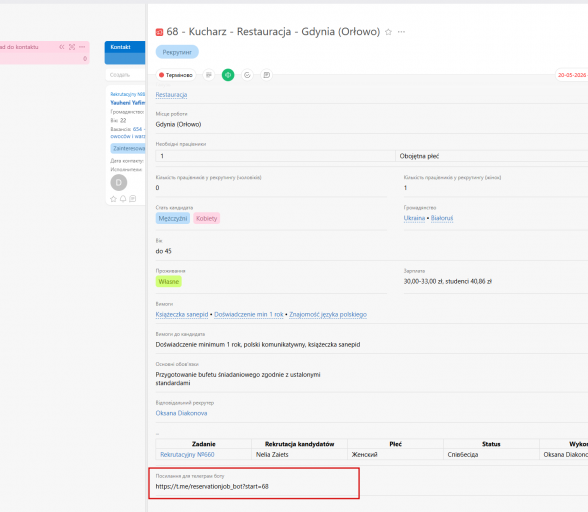Viewport: 588px width, 512px height.
Task: Open the pink column's three-dot menu
Action: coord(82,47)
